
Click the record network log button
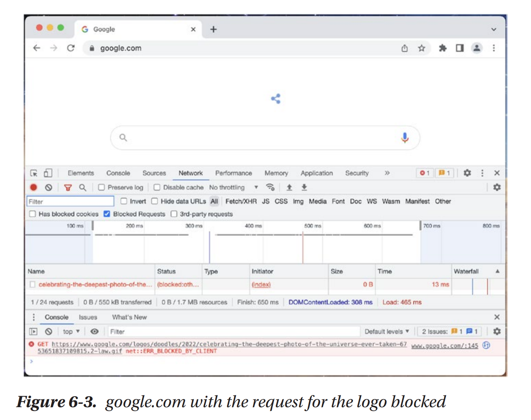click(x=34, y=187)
